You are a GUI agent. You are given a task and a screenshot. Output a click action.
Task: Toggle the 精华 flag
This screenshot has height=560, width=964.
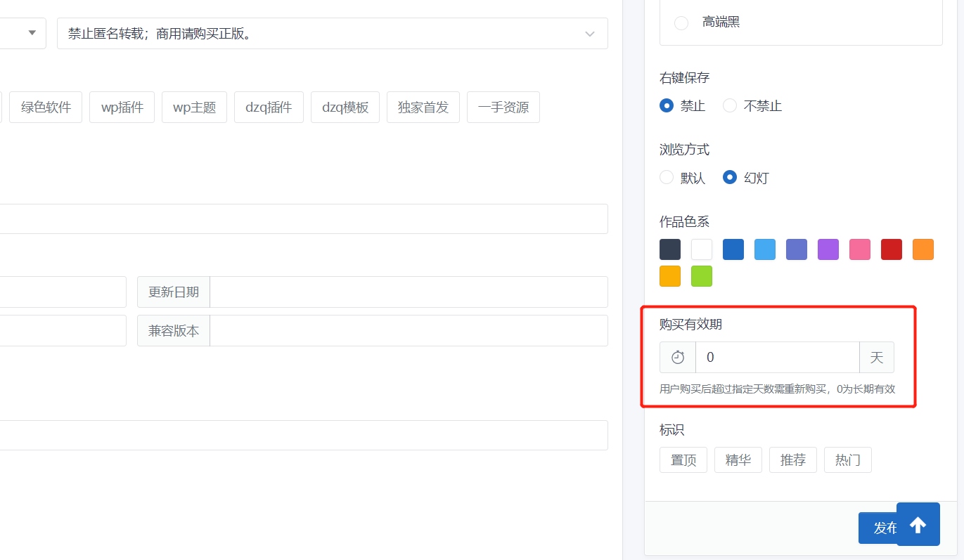(738, 460)
